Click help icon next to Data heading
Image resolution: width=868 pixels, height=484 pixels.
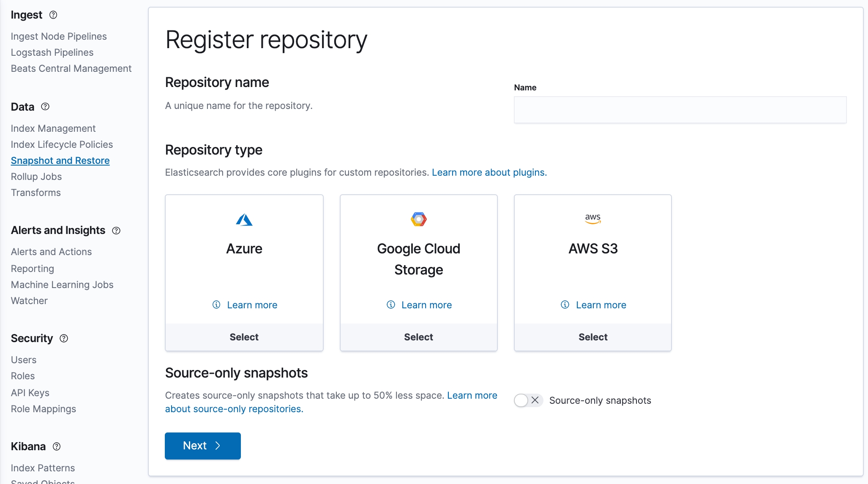(45, 106)
